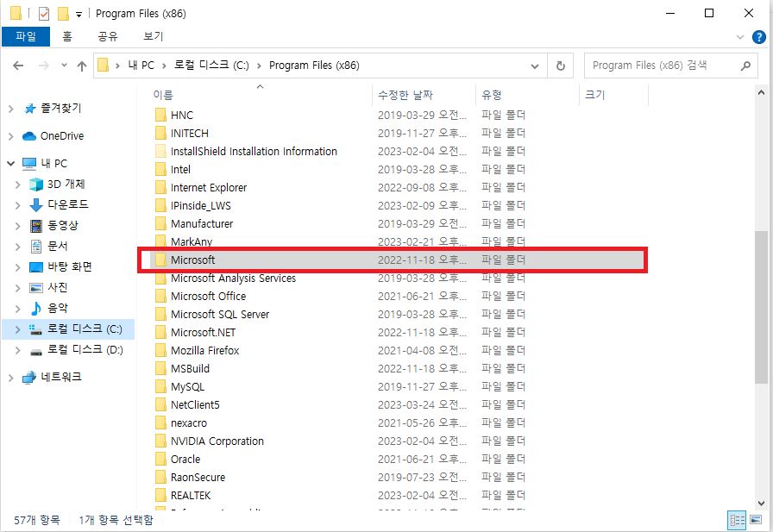Refresh the folder view with the refresh icon
Image resolution: width=773 pixels, height=532 pixels.
562,65
